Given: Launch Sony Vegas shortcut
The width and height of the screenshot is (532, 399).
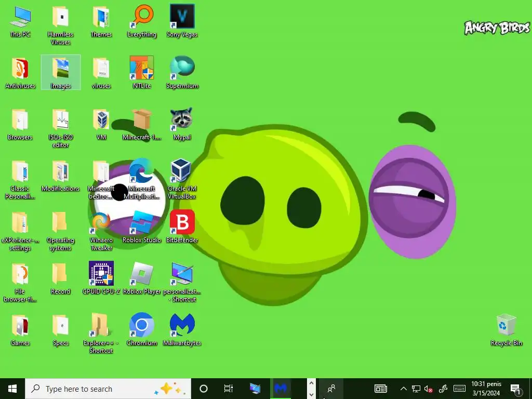Looking at the screenshot, I should (x=182, y=22).
